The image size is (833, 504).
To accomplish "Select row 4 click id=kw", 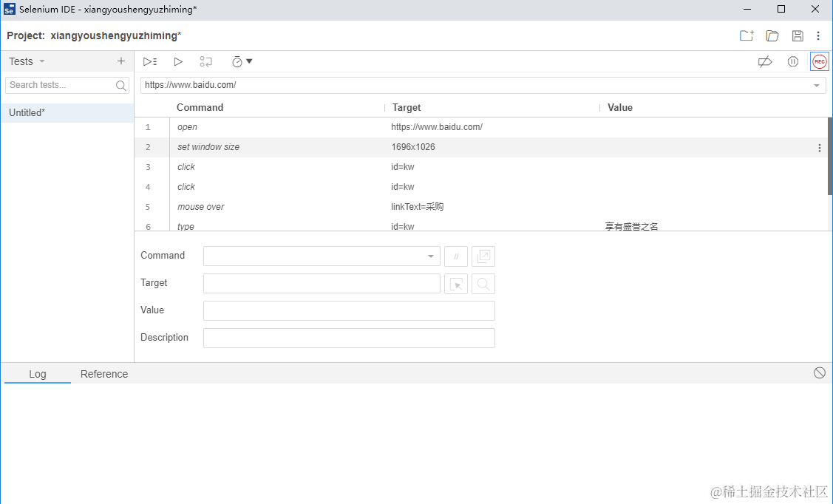I will coord(481,187).
